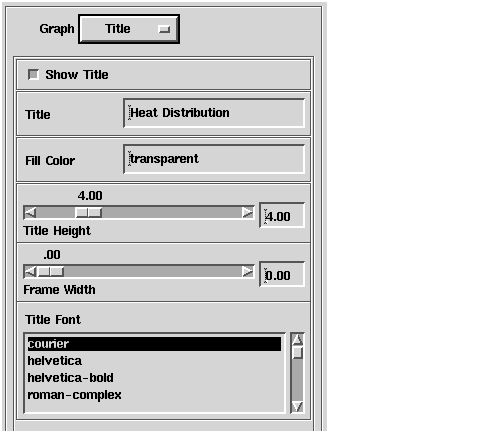Click Frame Width slider right arrow
This screenshot has height=435, width=499.
[x=248, y=271]
